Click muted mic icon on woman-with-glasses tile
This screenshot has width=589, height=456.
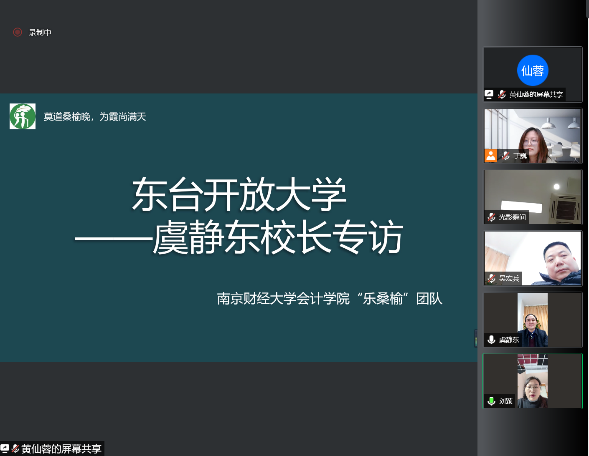(506, 156)
